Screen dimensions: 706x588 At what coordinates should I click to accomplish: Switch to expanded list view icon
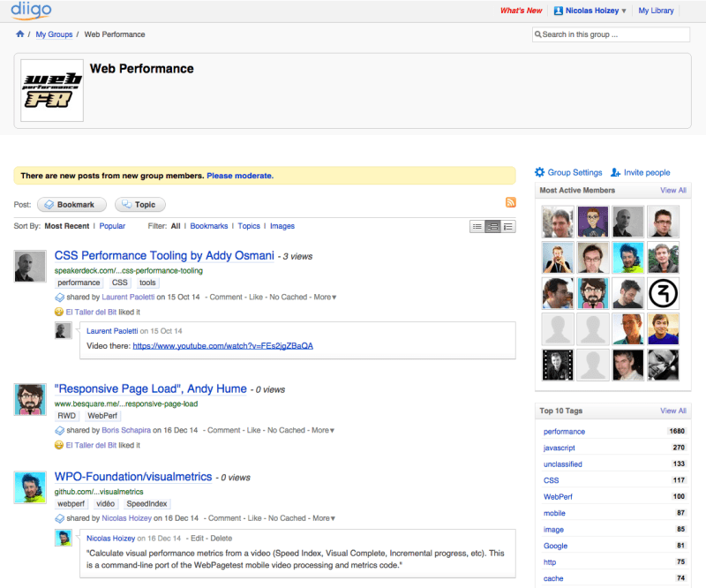508,227
